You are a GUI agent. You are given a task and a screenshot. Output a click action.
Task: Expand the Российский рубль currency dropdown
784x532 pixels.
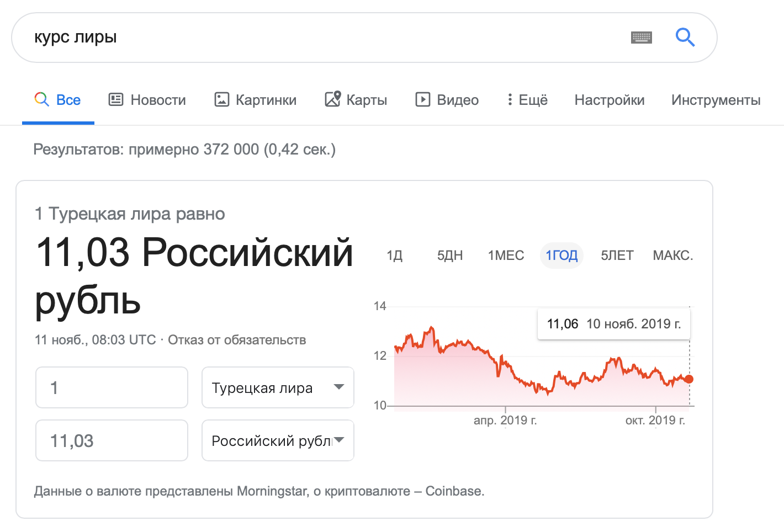pos(278,440)
